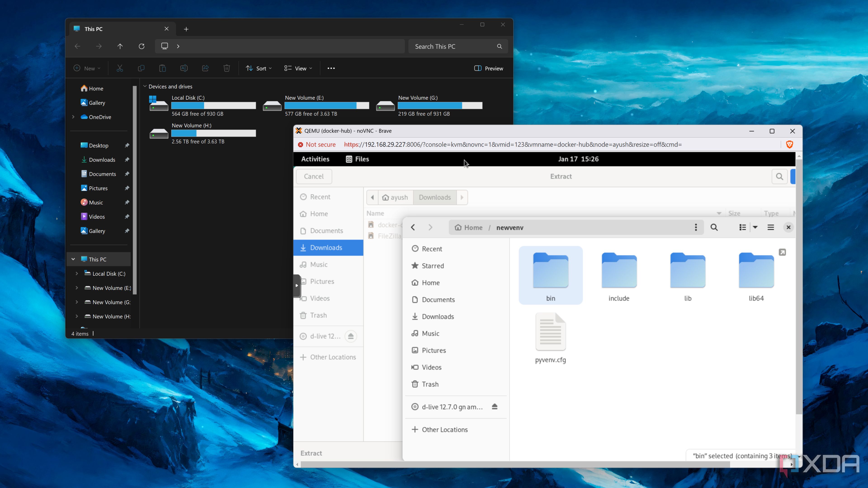Click the three-dot menu beside newvenv path

tap(696, 227)
